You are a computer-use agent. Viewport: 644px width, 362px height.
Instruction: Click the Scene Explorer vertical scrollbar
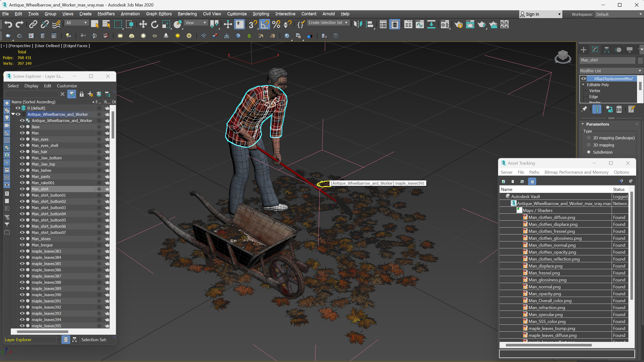coord(113,125)
